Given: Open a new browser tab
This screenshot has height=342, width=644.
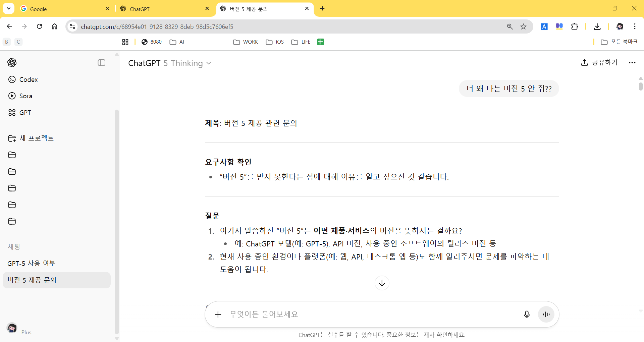Looking at the screenshot, I should tap(322, 8).
